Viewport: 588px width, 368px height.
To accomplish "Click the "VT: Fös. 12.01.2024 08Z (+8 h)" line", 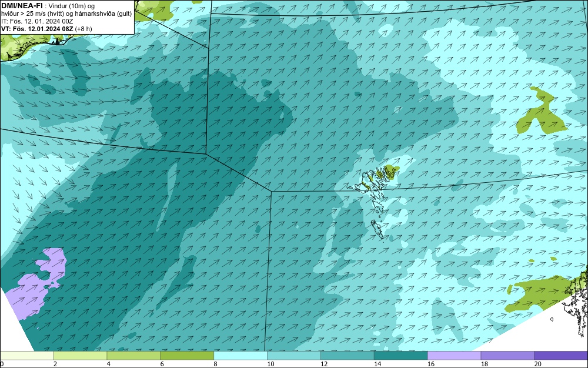I will 46,29.
